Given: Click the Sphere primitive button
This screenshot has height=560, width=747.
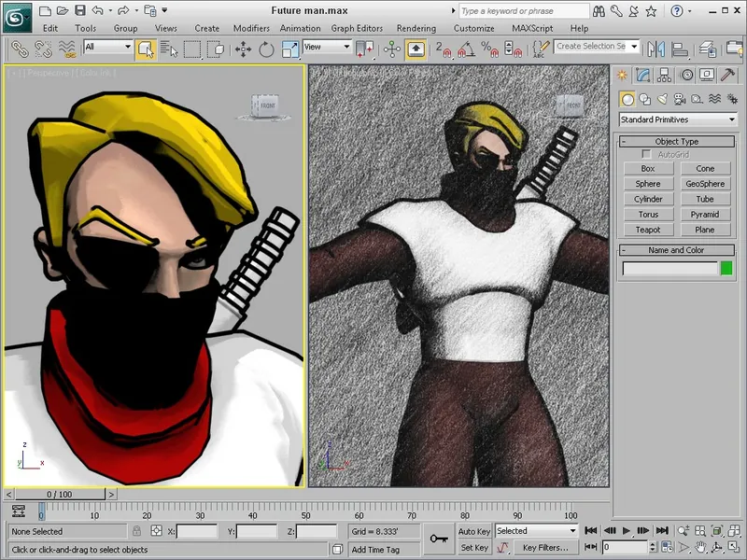Looking at the screenshot, I should [648, 184].
